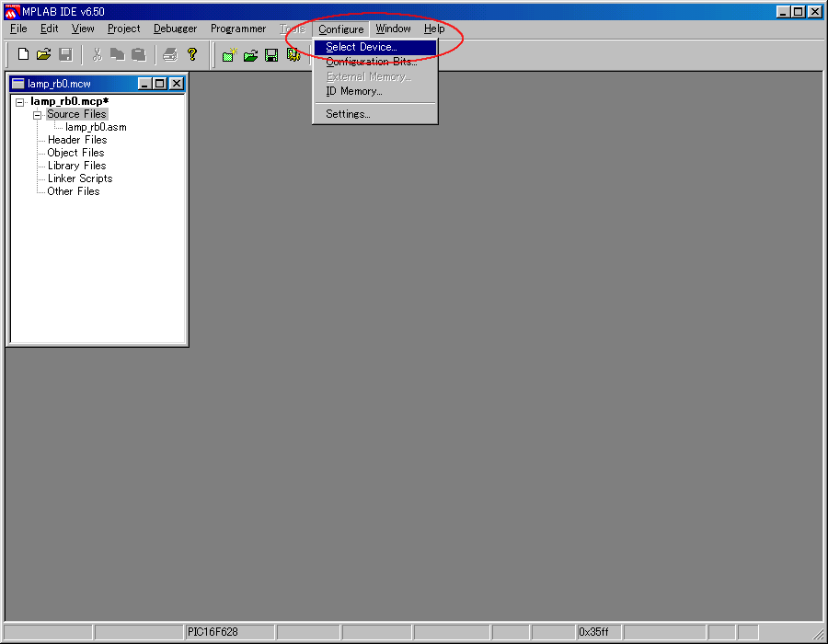Open the Programmer menu
This screenshot has height=644, width=828.
point(238,29)
